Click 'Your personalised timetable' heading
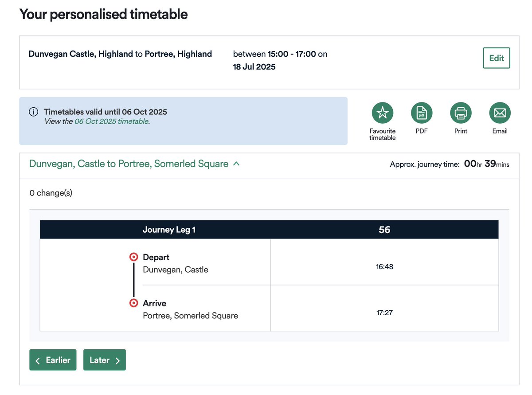The height and width of the screenshot is (395, 532). click(103, 14)
